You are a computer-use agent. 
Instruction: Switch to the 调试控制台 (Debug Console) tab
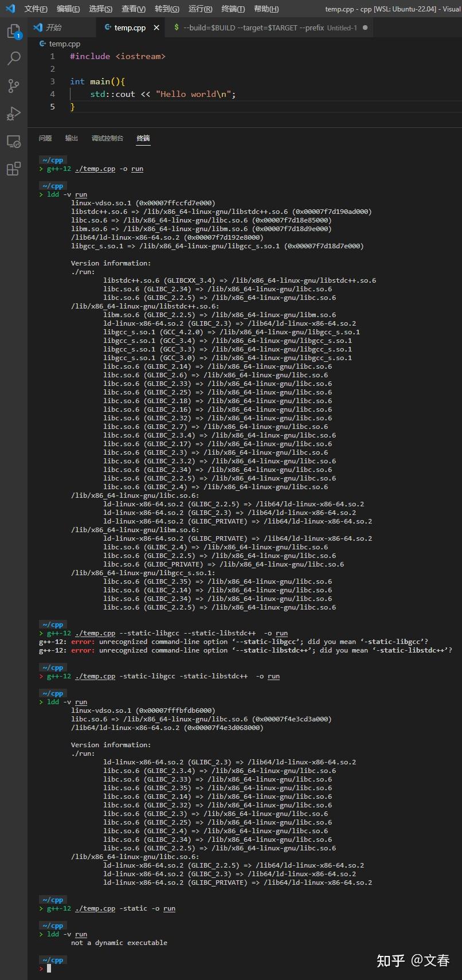[107, 138]
